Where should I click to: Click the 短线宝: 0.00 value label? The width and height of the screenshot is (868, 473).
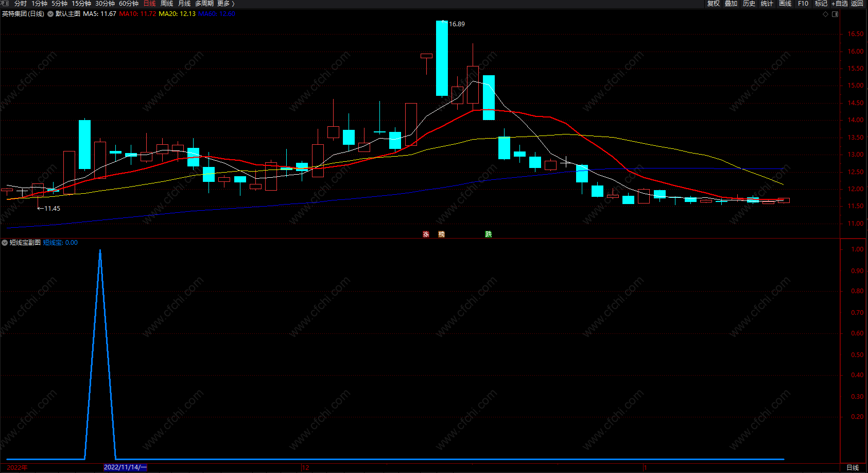point(60,243)
